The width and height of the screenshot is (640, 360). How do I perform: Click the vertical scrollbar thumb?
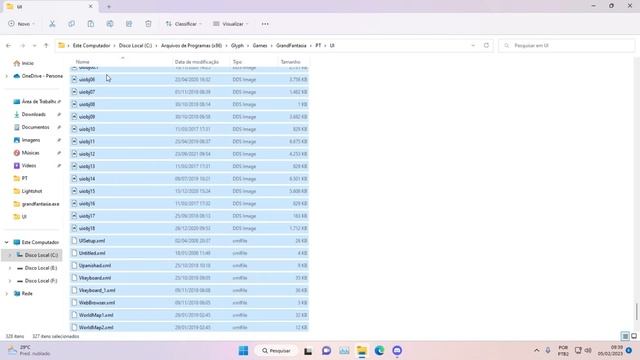(x=636, y=312)
